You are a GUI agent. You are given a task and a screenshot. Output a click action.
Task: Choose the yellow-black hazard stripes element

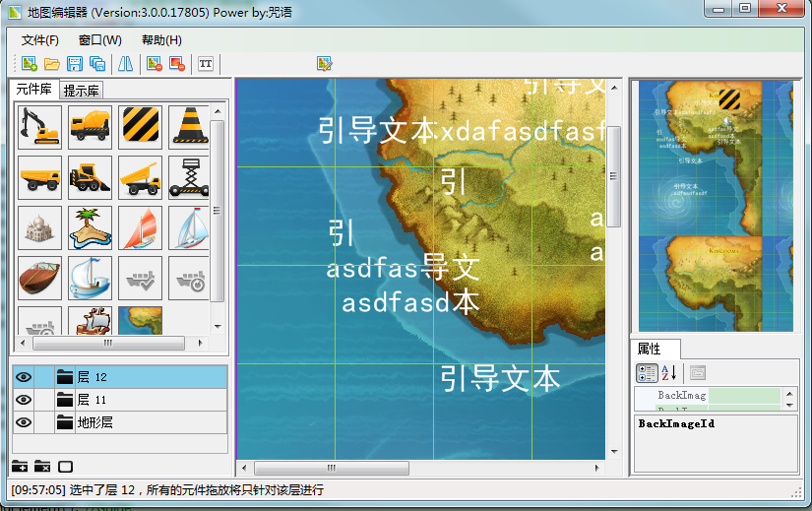pyautogui.click(x=140, y=126)
